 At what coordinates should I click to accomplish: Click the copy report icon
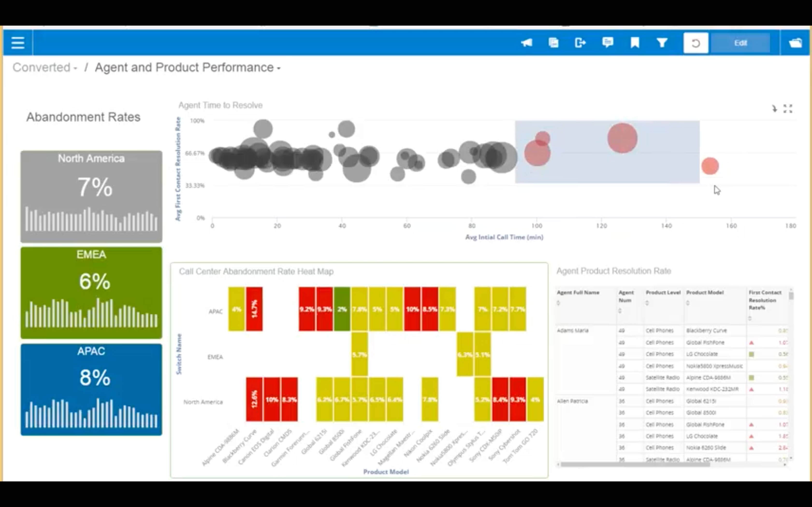pyautogui.click(x=553, y=43)
